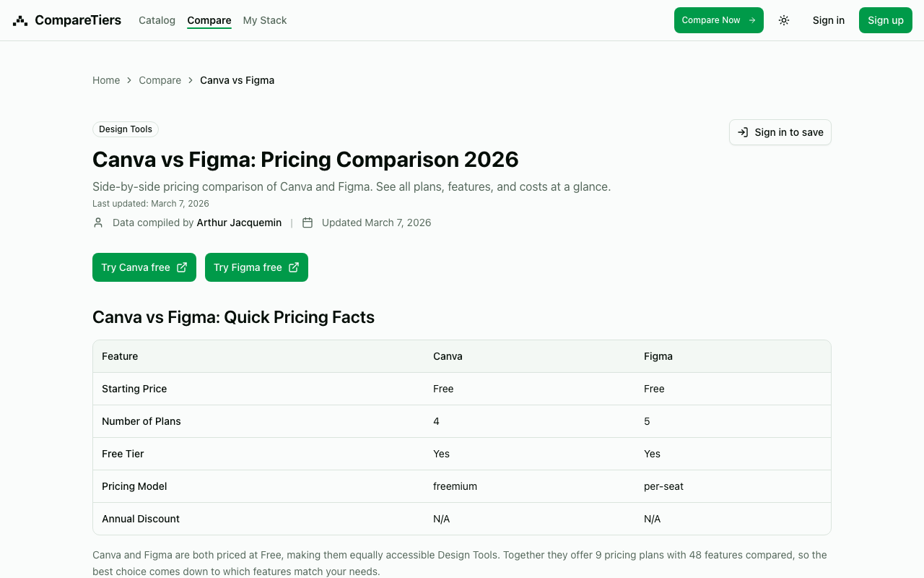Select the Design Tools category badge
The height and width of the screenshot is (578, 924).
pos(125,129)
